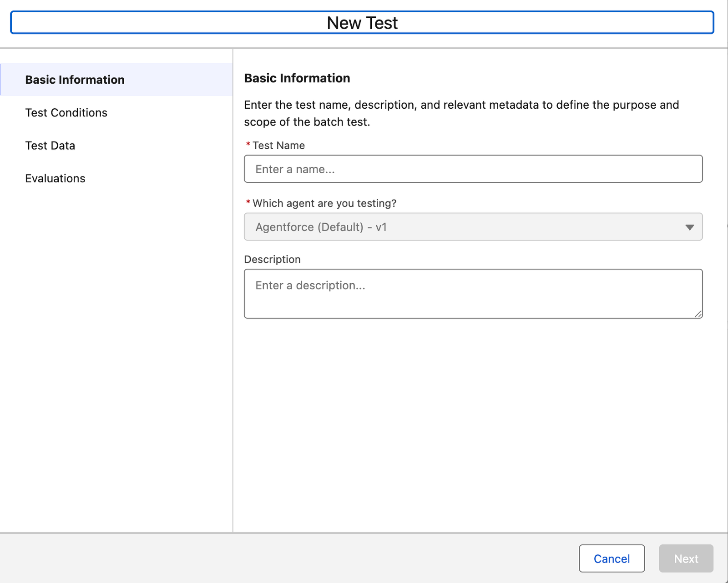The image size is (728, 583).
Task: Focus the Test Name input field
Action: [x=473, y=169]
